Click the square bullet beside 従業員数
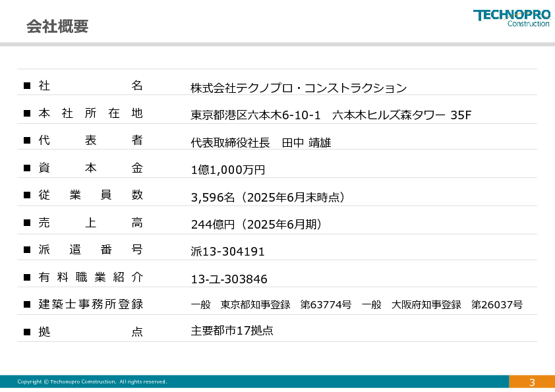The image size is (555, 392). tap(27, 196)
